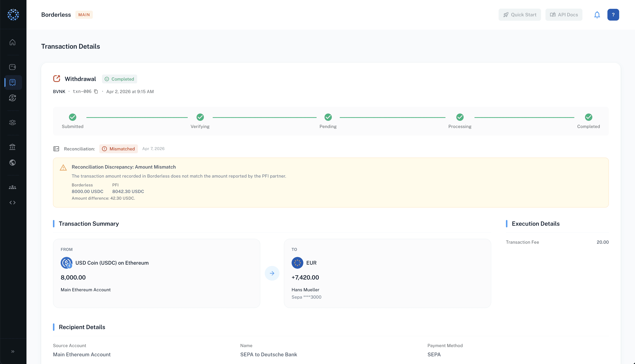Click the Borderless logo icon

tap(13, 15)
